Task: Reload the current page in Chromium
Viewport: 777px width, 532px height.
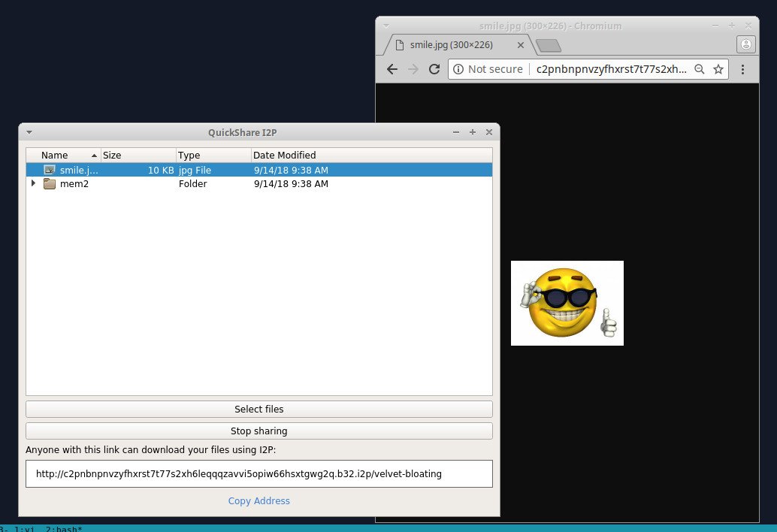Action: [434, 68]
